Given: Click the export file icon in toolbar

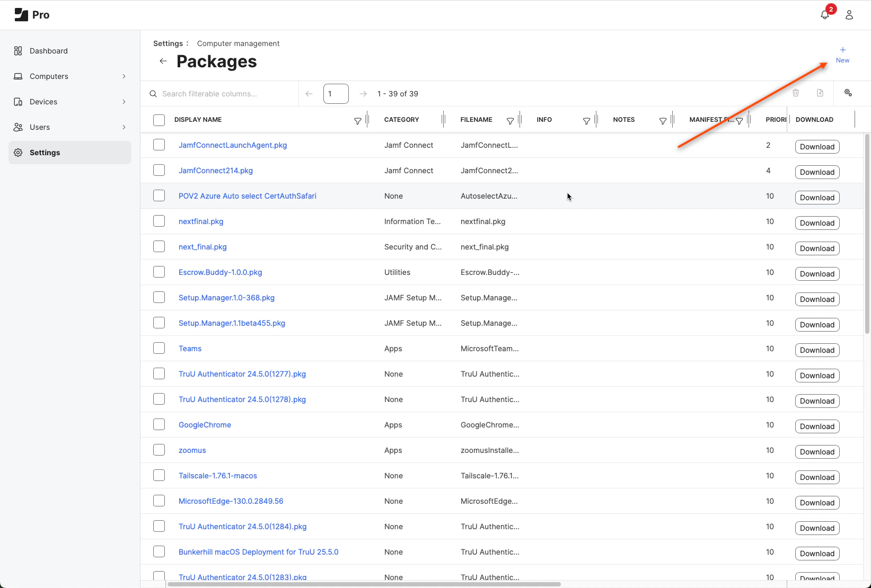Looking at the screenshot, I should tap(820, 93).
